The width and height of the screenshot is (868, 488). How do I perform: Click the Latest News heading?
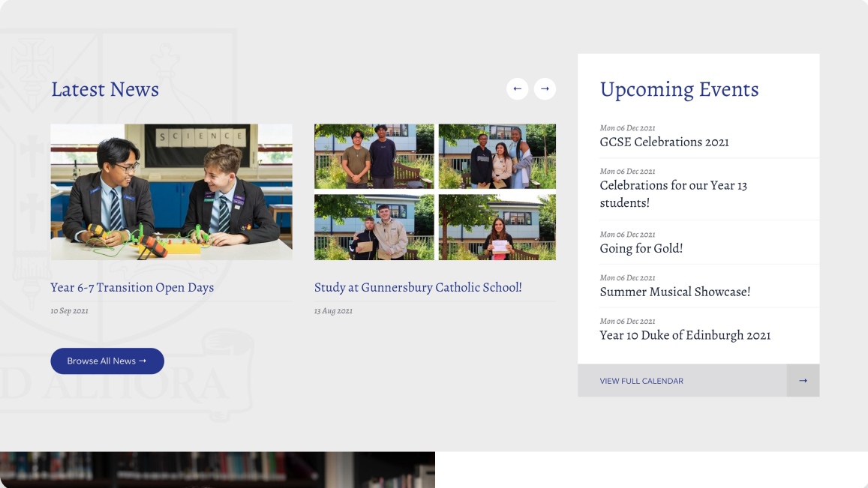click(x=105, y=89)
